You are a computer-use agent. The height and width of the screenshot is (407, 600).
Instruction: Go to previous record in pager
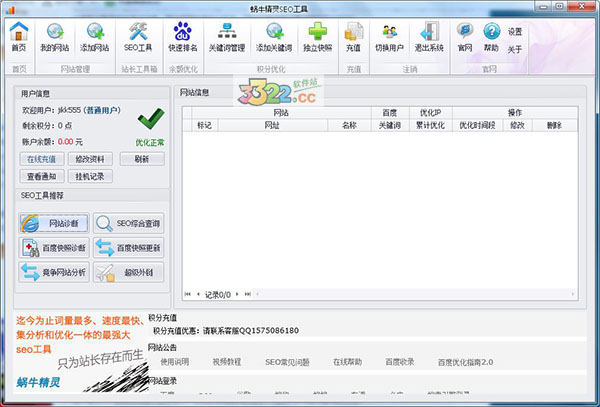pyautogui.click(x=198, y=294)
